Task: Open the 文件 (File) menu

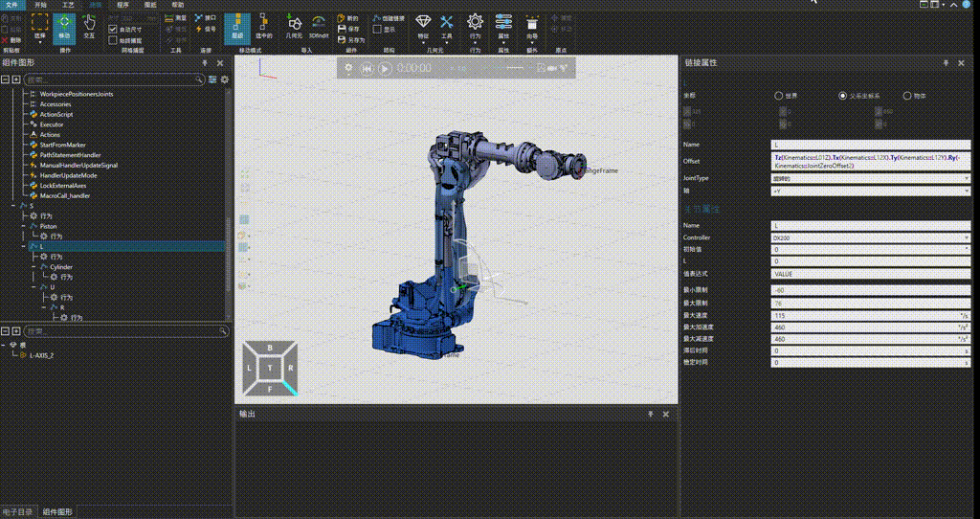Action: pyautogui.click(x=11, y=5)
